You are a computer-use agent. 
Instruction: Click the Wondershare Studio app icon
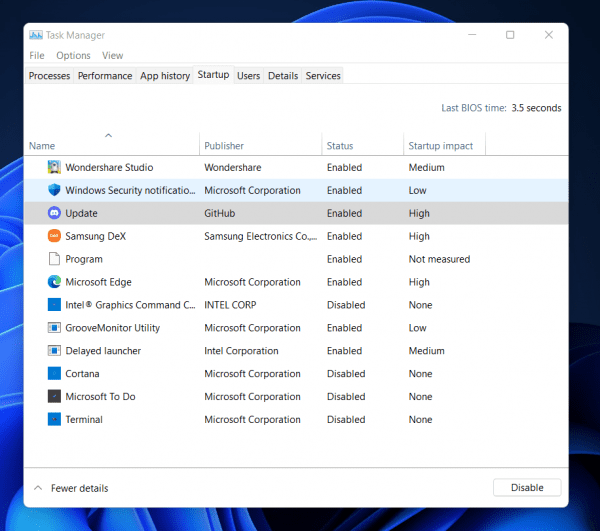coord(54,167)
